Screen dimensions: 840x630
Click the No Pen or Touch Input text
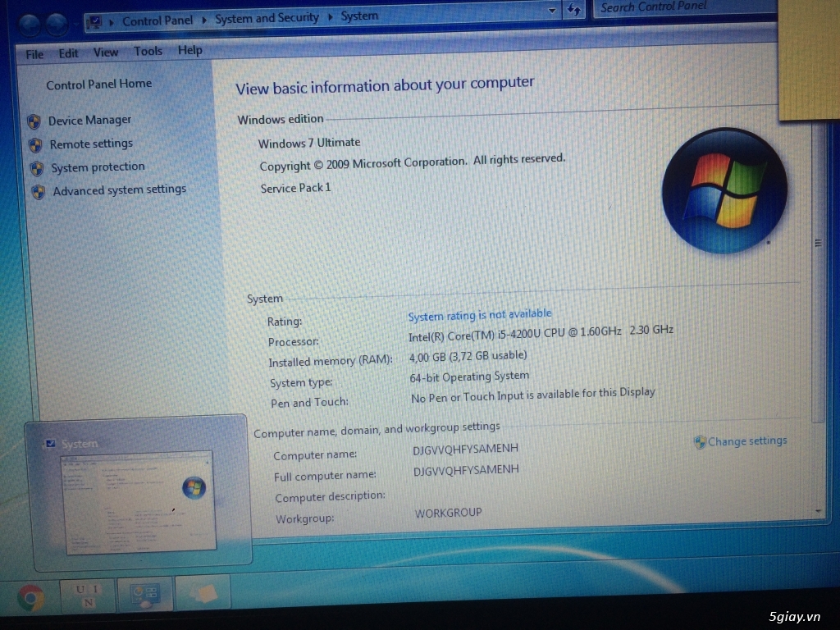click(x=532, y=395)
